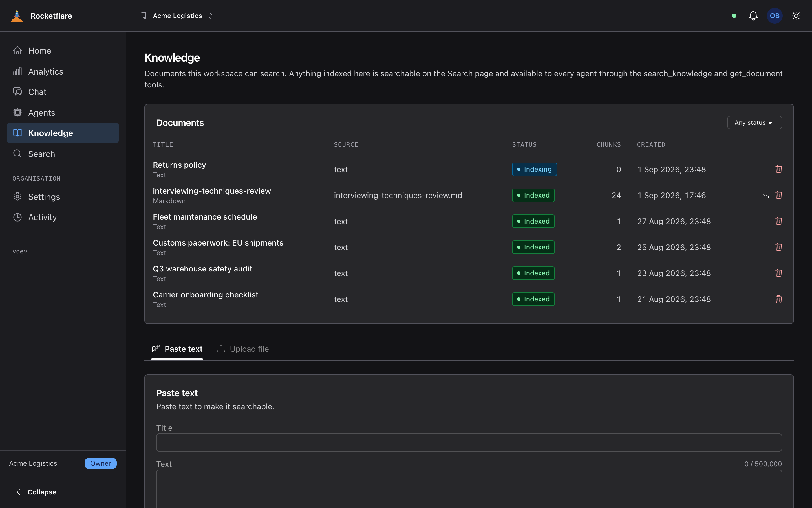This screenshot has width=812, height=508.
Task: Click the Carrier onboarding checklist title
Action: point(205,295)
